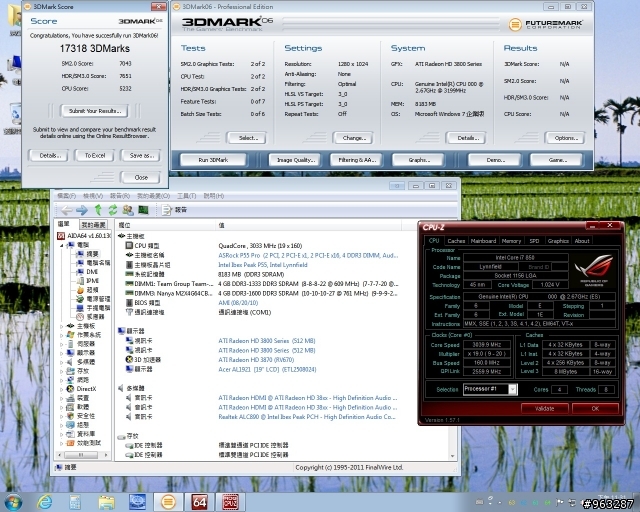Select the CPU type field row
The image size is (640, 512).
pos(261,246)
